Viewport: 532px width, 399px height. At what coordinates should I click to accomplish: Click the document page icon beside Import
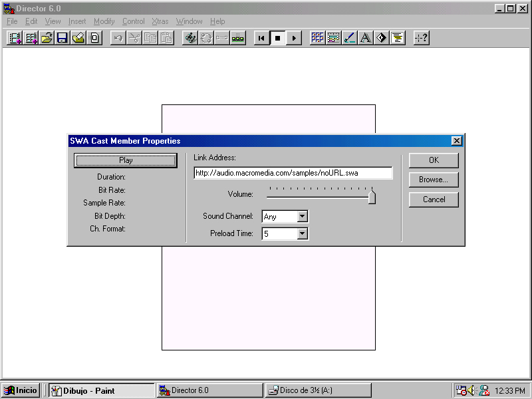click(94, 38)
